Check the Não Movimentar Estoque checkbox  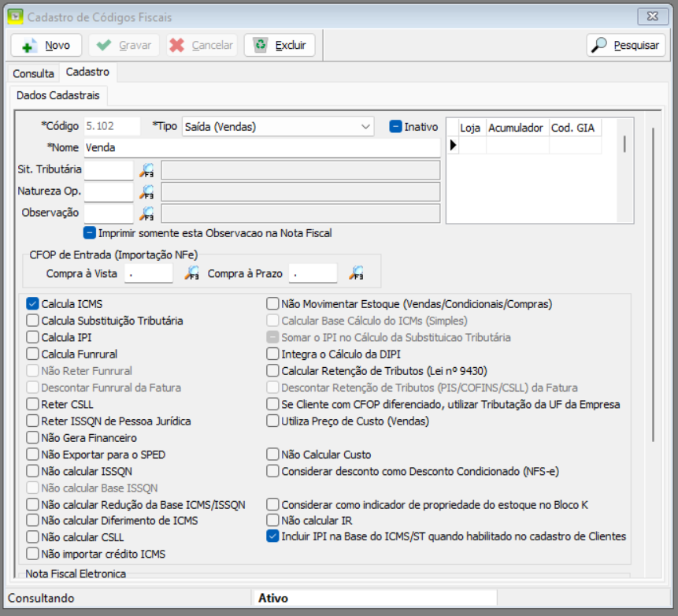tap(272, 304)
